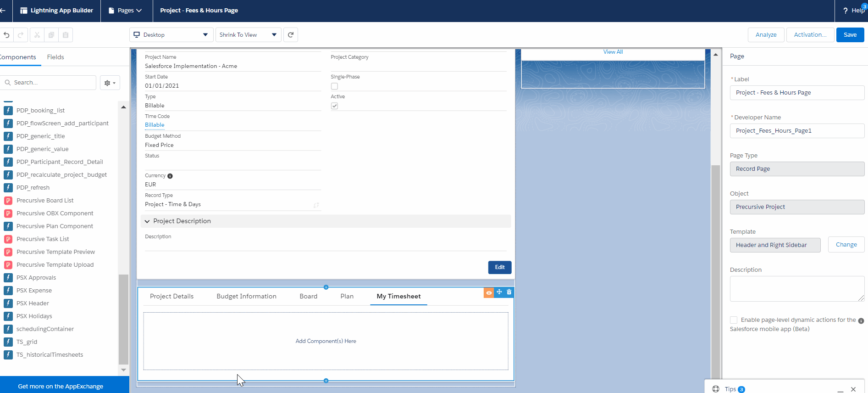Open the Billable time code link
Viewport: 868px width, 393px height.
pyautogui.click(x=155, y=125)
